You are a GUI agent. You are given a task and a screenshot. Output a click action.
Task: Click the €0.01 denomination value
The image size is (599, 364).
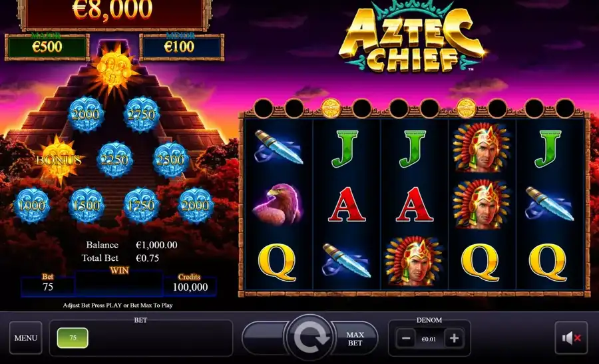429,339
